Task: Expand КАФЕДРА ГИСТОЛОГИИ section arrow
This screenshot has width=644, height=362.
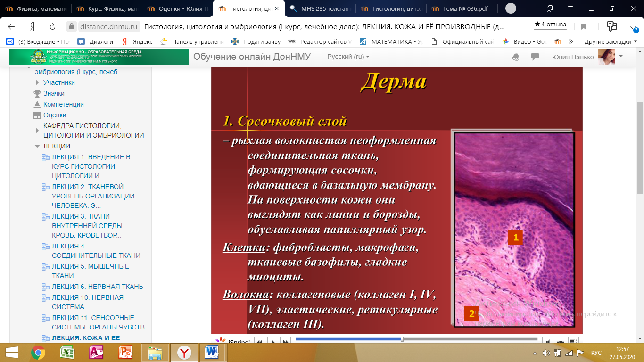Action: click(37, 131)
